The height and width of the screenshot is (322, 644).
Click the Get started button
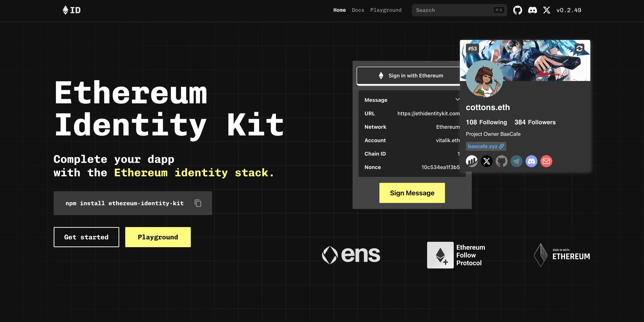click(86, 237)
